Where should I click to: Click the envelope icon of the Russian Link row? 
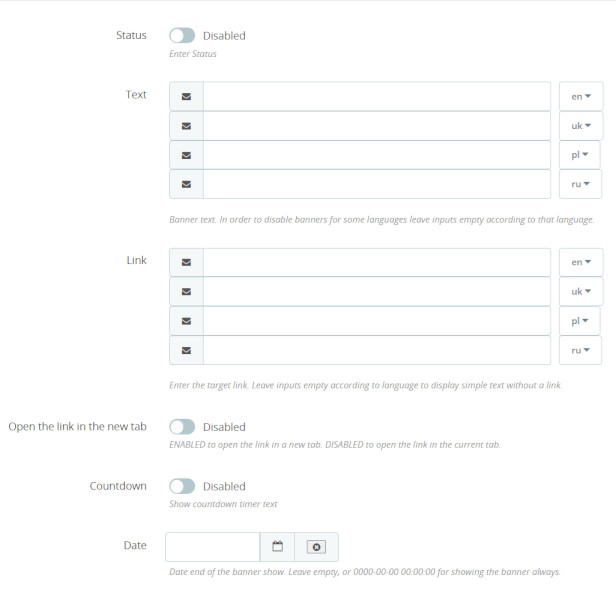[x=186, y=350]
